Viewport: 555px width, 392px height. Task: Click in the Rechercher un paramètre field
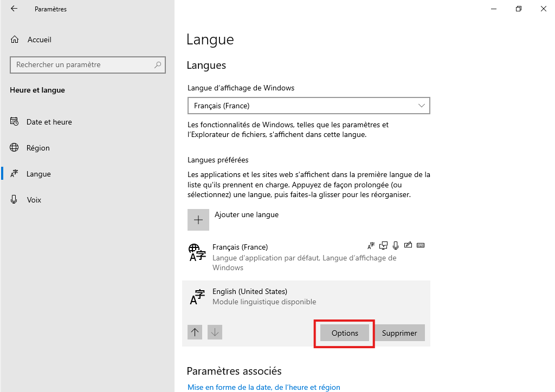(x=81, y=64)
